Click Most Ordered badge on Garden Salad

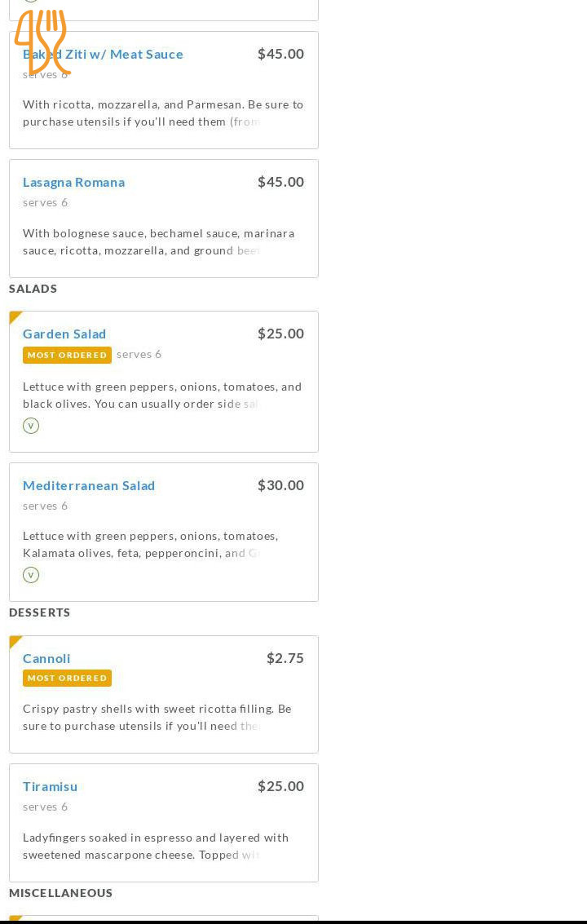click(67, 355)
